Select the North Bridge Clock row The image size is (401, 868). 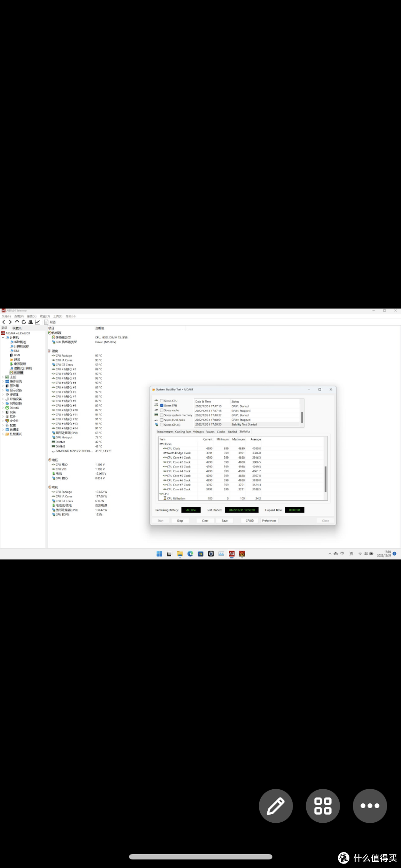coord(241,453)
